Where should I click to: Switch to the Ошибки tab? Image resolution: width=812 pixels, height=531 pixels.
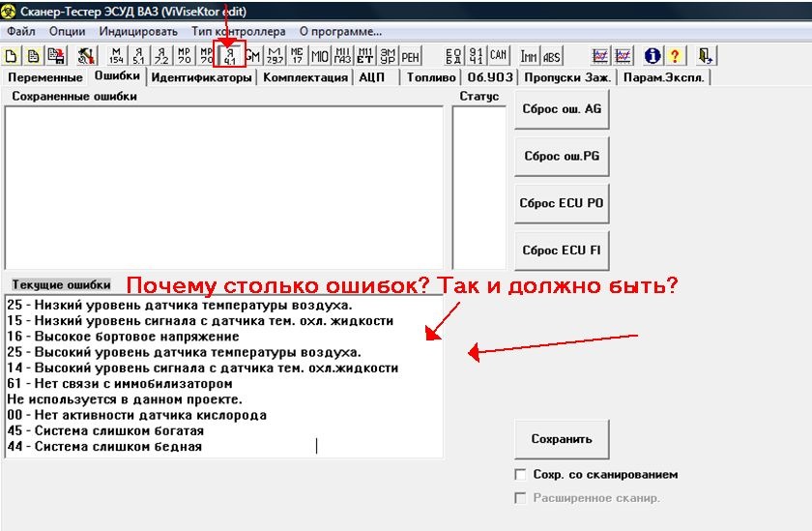[117, 75]
